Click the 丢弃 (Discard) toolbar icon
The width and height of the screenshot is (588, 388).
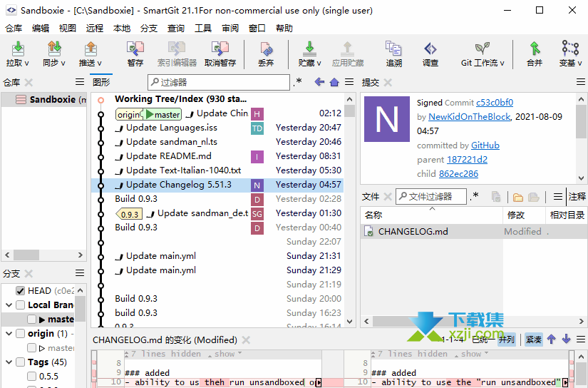(266, 48)
